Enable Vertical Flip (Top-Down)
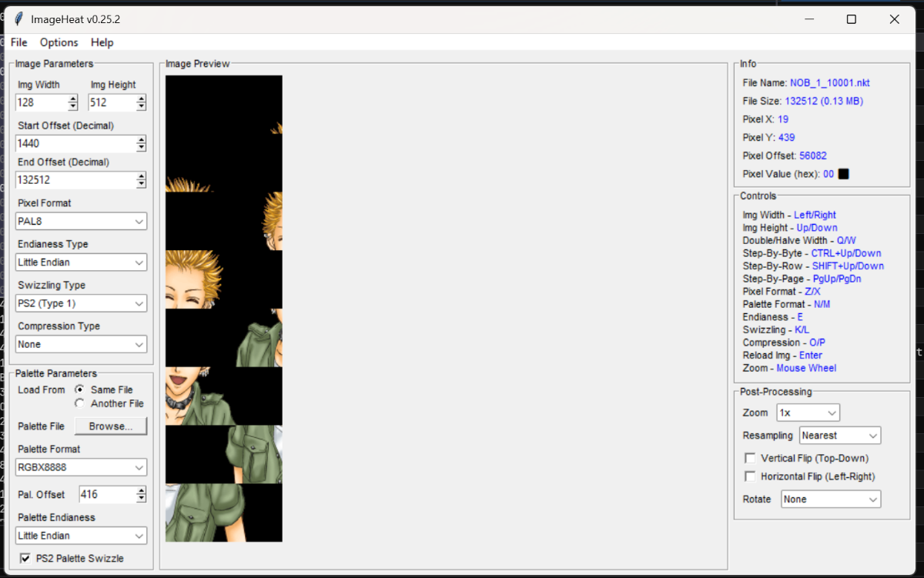The width and height of the screenshot is (924, 578). click(x=750, y=458)
